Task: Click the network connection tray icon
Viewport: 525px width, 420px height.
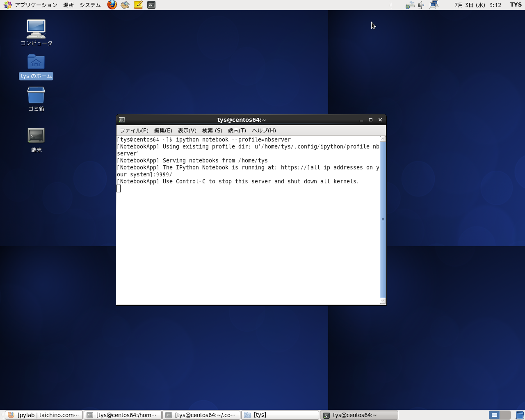Action: [x=434, y=5]
